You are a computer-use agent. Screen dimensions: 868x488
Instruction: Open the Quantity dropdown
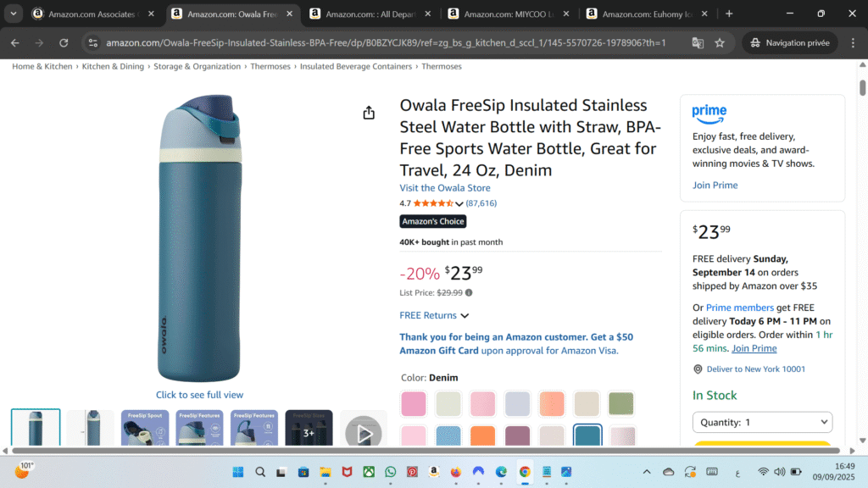(762, 422)
